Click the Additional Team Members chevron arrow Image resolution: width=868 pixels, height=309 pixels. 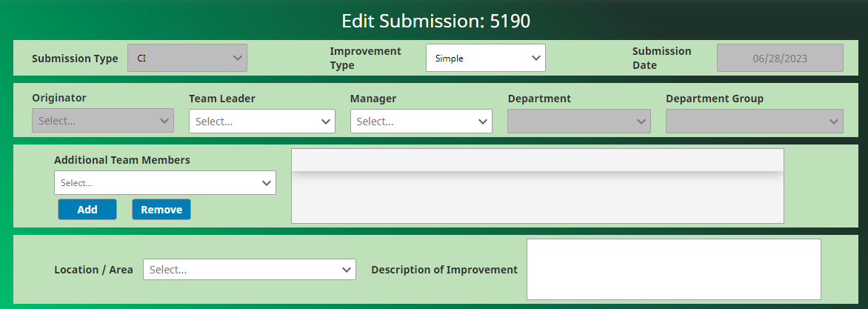(267, 183)
